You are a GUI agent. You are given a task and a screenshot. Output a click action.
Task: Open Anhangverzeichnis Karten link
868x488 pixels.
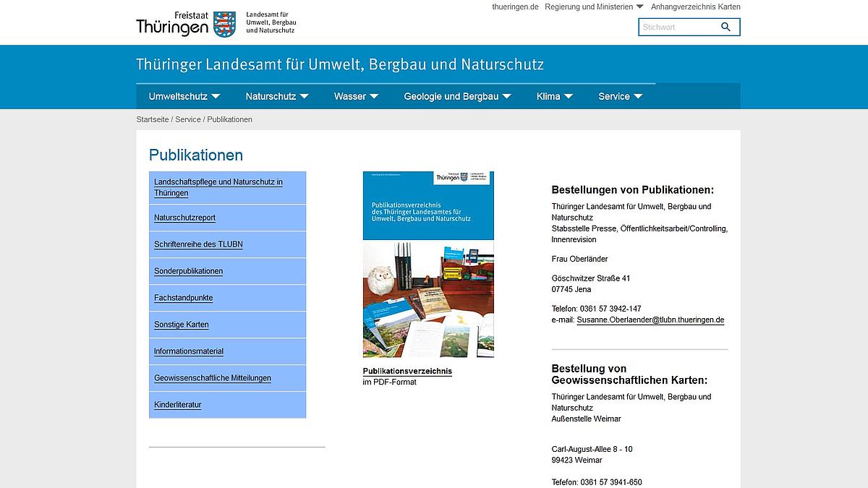696,7
